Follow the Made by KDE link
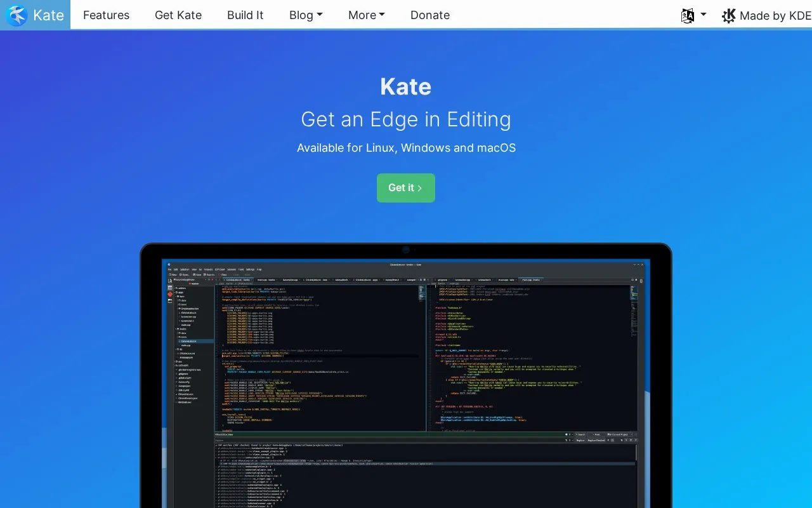The width and height of the screenshot is (812, 508). (x=766, y=15)
